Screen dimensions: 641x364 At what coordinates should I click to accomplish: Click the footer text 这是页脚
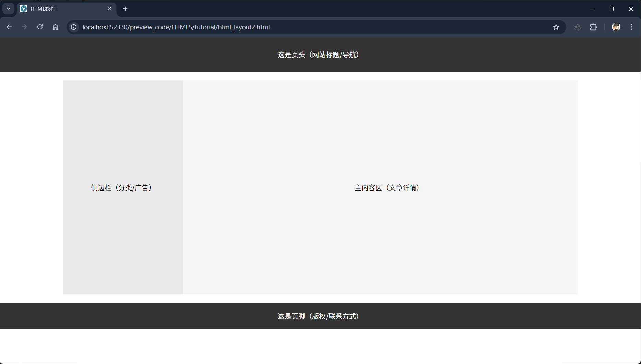pyautogui.click(x=318, y=316)
